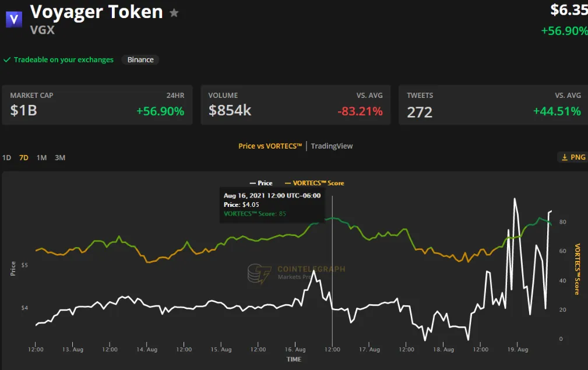
Task: Click the $6.35 price at top right
Action: tap(569, 10)
